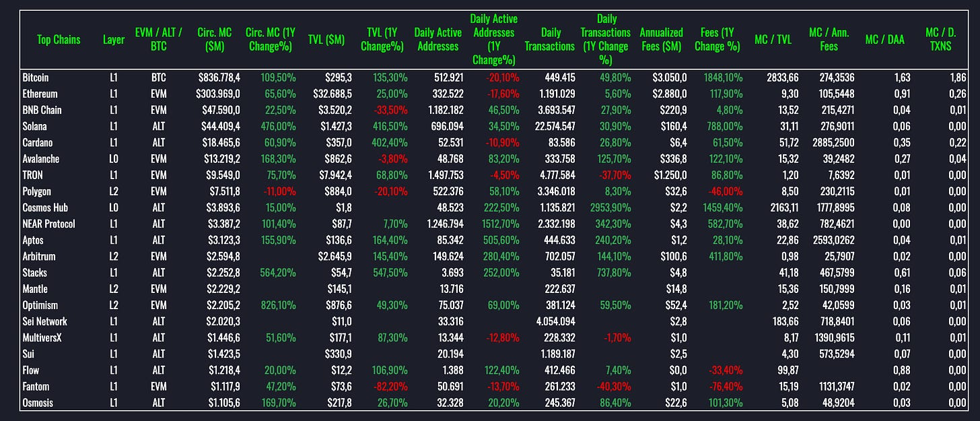
Task: Select the 'TRON' chain name
Action: (x=34, y=175)
